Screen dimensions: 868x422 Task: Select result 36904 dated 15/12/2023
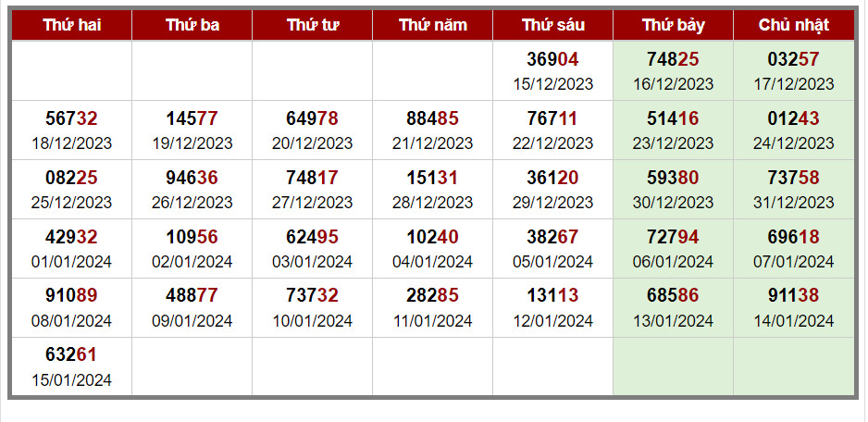pyautogui.click(x=552, y=59)
